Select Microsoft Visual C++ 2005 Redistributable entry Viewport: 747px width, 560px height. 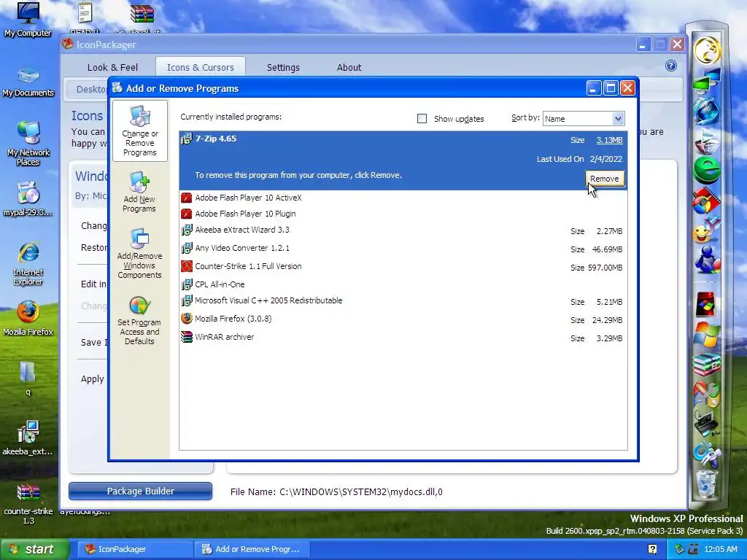403,301
